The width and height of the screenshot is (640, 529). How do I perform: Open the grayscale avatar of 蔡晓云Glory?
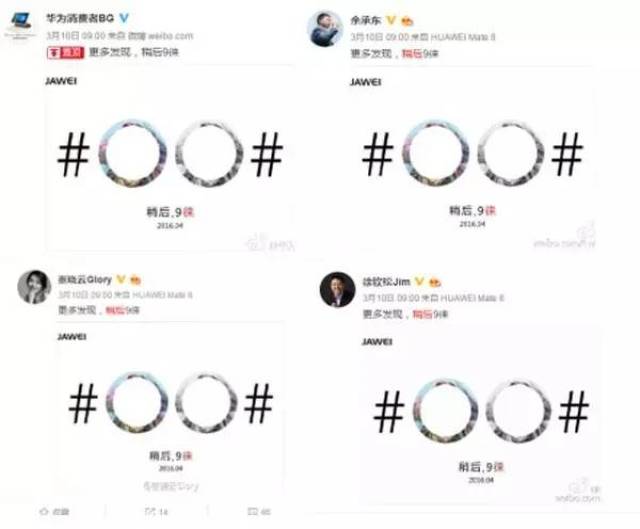pos(34,287)
